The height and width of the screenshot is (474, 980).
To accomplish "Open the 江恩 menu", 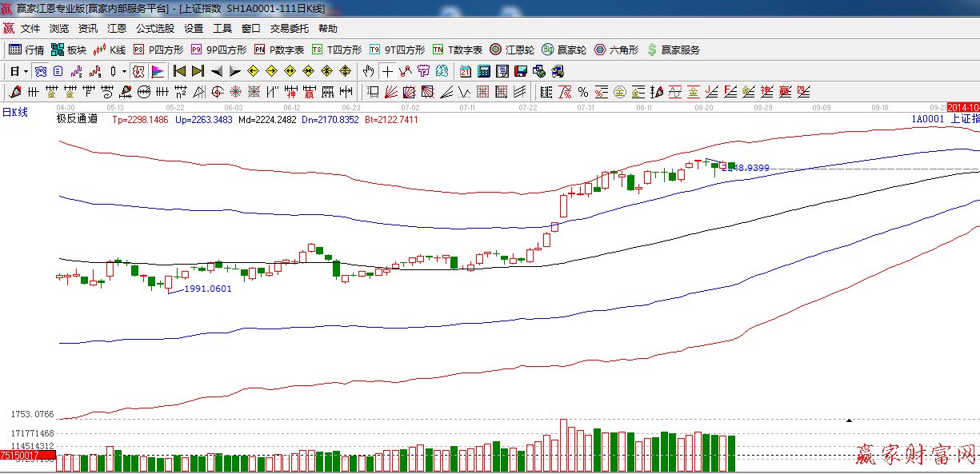I will click(117, 28).
